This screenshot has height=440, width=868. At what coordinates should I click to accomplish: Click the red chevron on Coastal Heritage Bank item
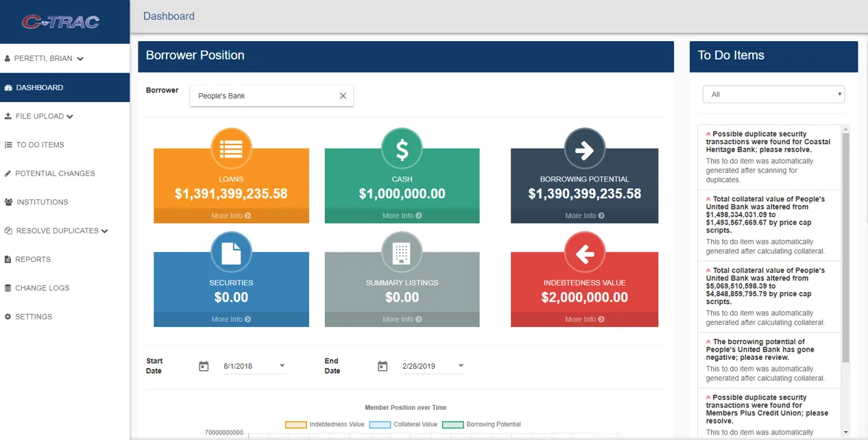pyautogui.click(x=708, y=134)
